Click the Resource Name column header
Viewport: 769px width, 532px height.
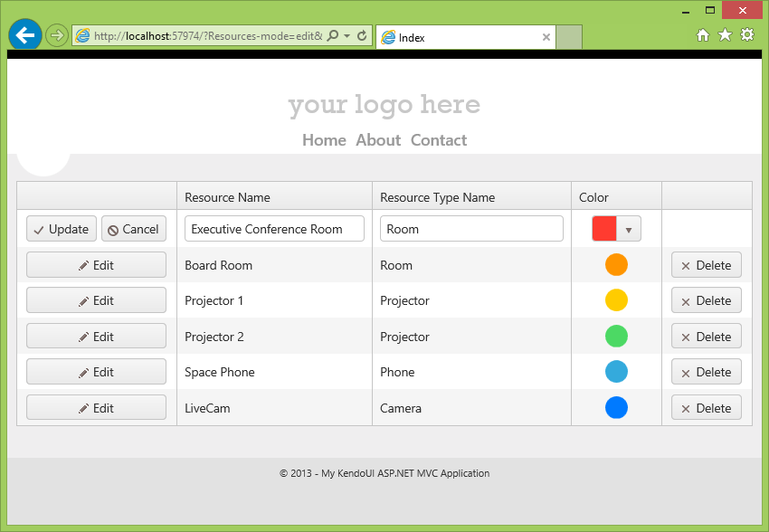[x=275, y=197]
